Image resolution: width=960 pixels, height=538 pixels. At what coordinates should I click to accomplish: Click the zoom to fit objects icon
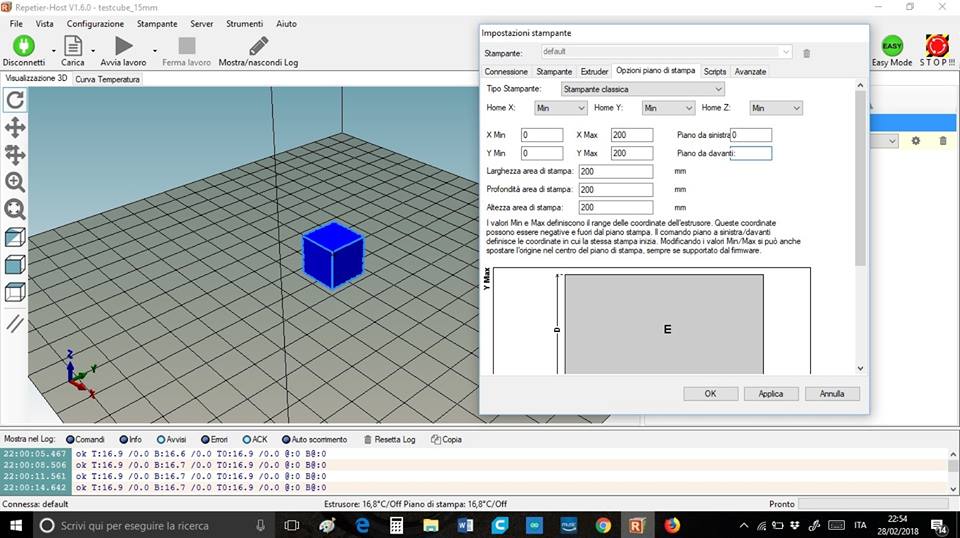pos(15,209)
